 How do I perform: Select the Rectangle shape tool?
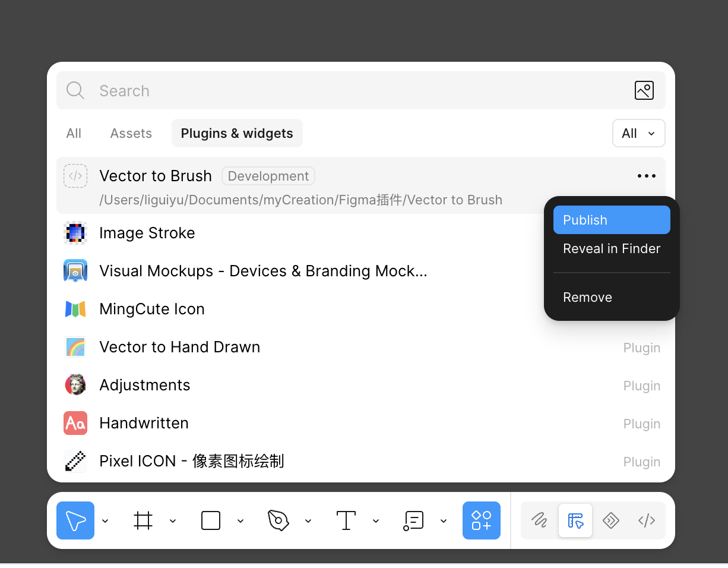211,520
